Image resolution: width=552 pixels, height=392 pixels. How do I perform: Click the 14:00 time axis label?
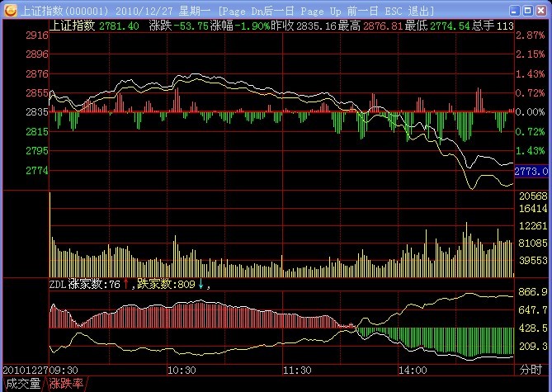pos(413,371)
